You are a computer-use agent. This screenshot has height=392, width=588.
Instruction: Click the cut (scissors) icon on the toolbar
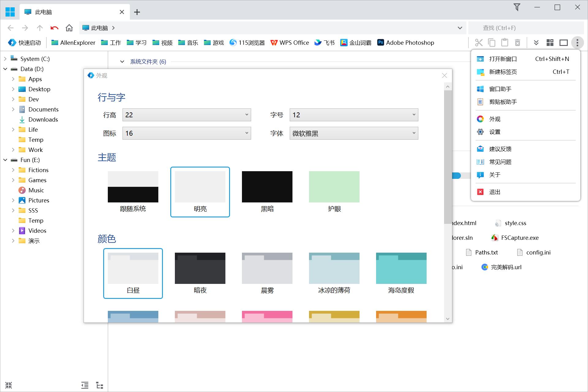point(479,43)
